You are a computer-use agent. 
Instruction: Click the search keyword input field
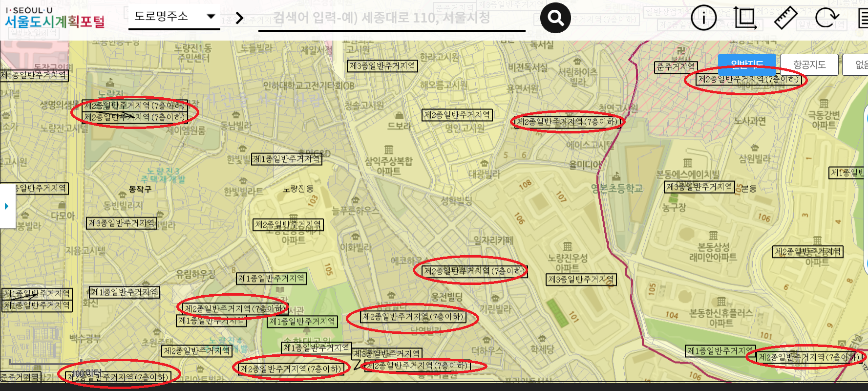pos(392,19)
